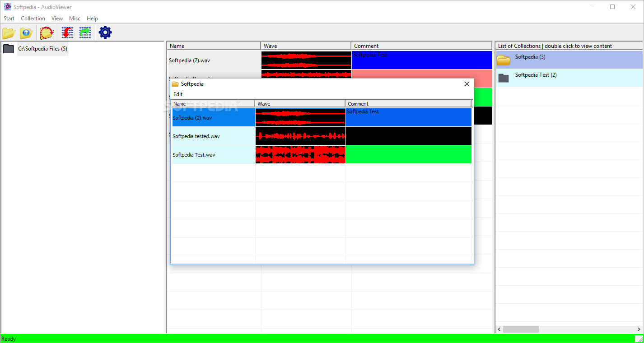644x343 pixels.
Task: Click the red import-to-list arrow icon
Action: 67,32
